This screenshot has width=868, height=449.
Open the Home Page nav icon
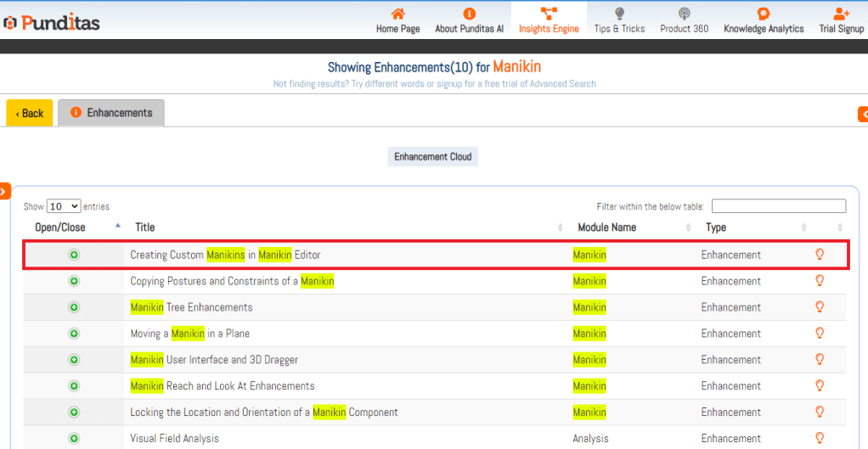(x=397, y=14)
